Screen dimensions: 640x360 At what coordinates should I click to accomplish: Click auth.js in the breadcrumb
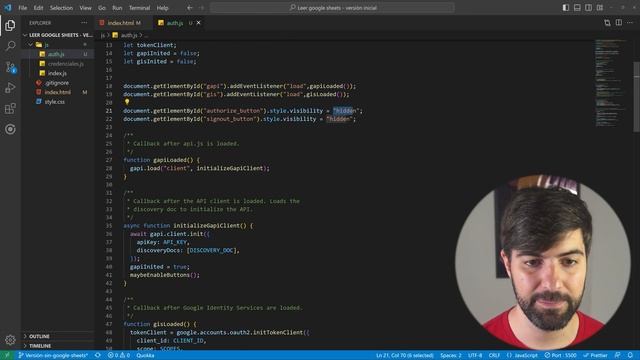(129, 36)
